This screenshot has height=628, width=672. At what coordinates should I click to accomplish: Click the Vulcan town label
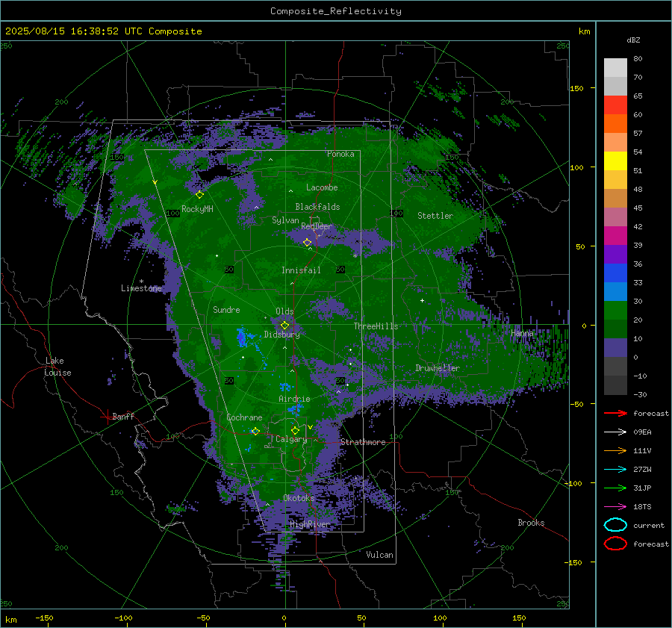(x=379, y=555)
